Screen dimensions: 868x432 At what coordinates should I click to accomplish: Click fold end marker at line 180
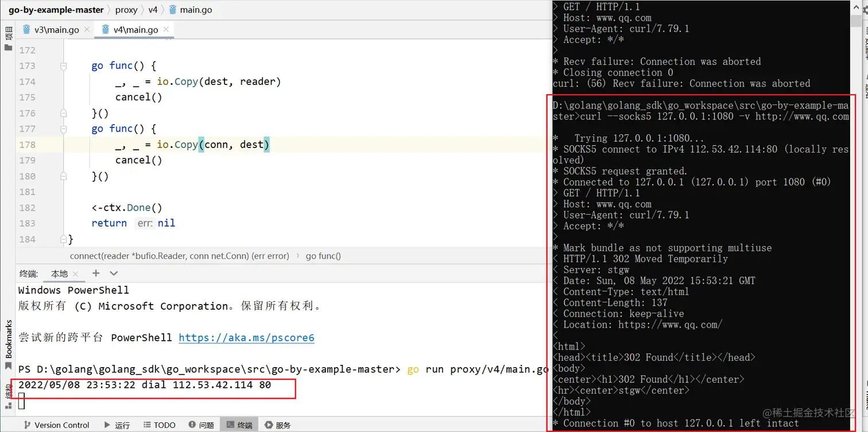coord(64,176)
